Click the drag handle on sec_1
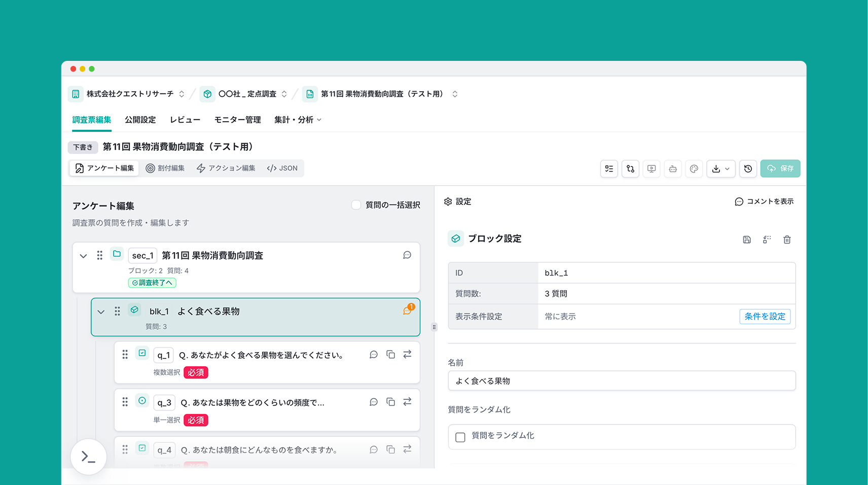The height and width of the screenshot is (485, 868). click(x=100, y=255)
